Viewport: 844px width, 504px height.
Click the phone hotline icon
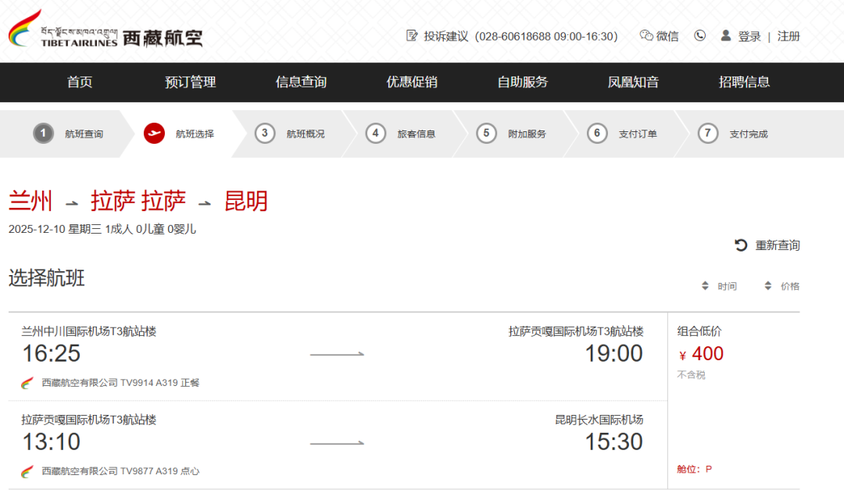pyautogui.click(x=699, y=35)
